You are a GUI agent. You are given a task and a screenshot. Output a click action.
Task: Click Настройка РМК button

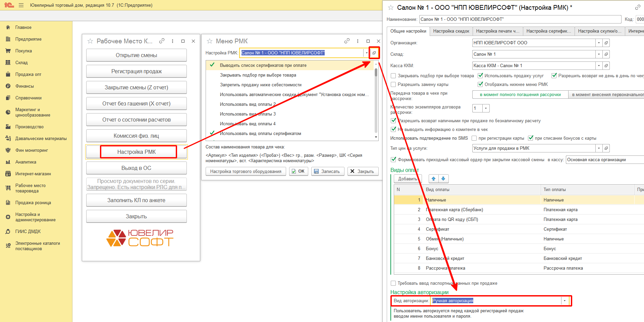137,152
